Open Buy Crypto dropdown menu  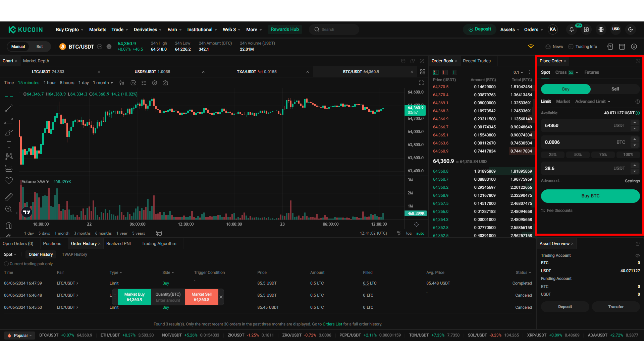click(x=69, y=29)
